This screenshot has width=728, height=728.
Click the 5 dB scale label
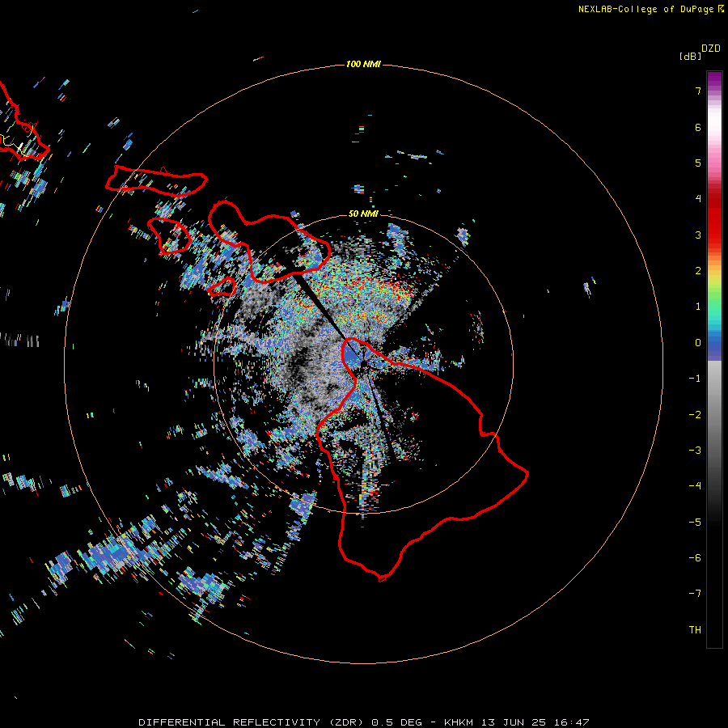coord(698,163)
